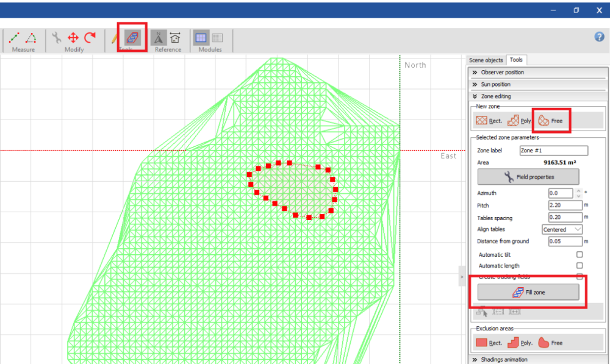Open the zone editing tool in toolbar
Viewport: 610px width, 364px height.
point(132,38)
